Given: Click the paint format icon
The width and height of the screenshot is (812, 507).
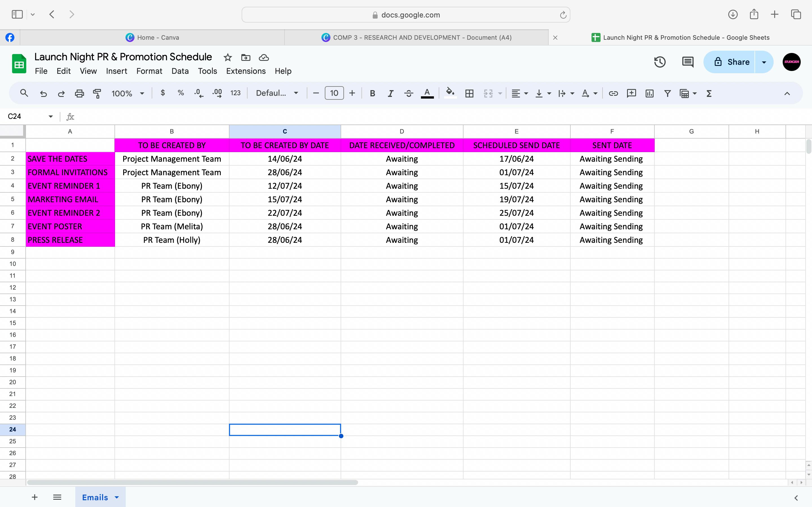Looking at the screenshot, I should (97, 94).
